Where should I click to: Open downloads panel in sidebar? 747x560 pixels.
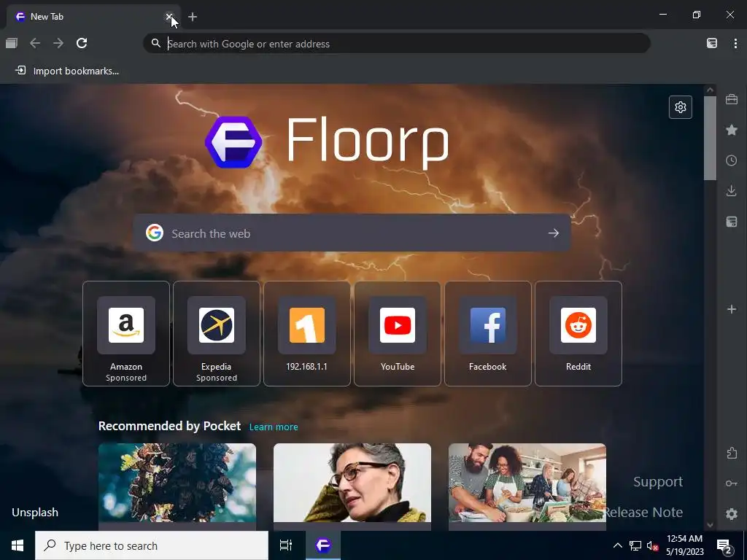pos(732,191)
